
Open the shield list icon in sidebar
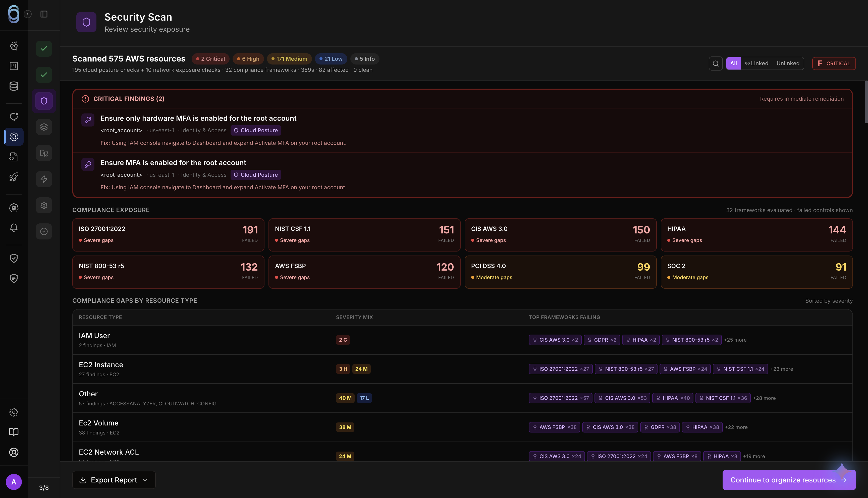14,278
